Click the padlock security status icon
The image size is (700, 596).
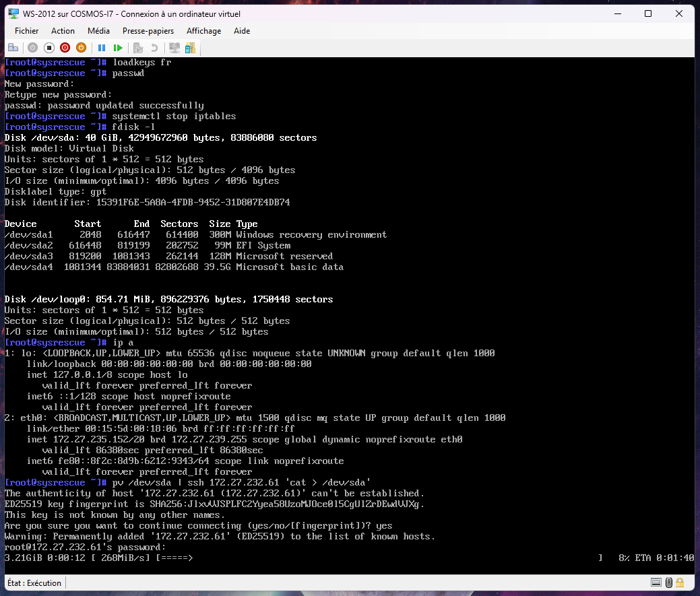pos(680,583)
